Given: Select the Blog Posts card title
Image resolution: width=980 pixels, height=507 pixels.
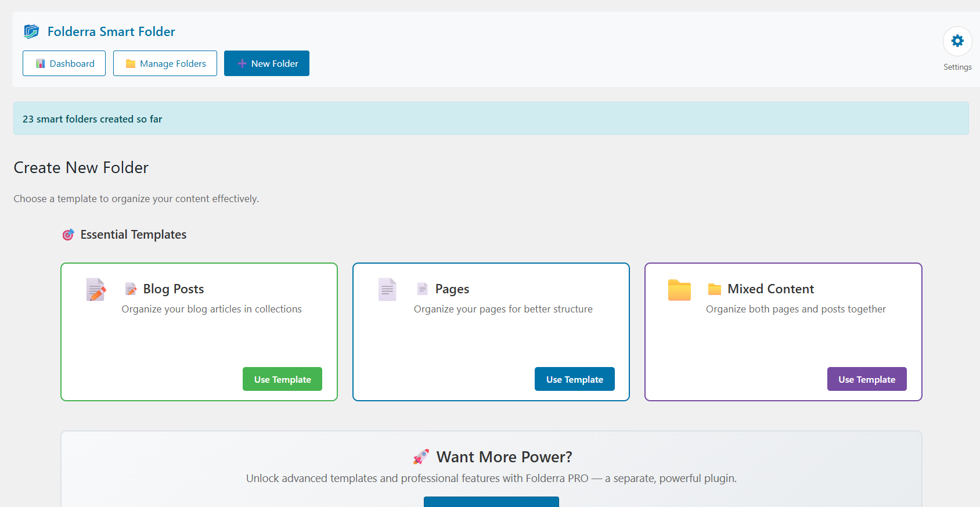Looking at the screenshot, I should (x=174, y=289).
